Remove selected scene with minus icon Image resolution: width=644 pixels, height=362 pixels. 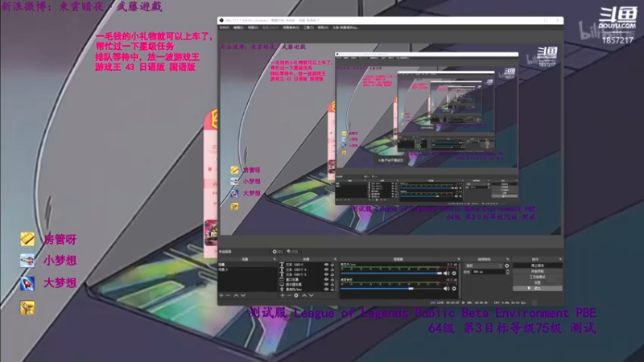tap(229, 295)
